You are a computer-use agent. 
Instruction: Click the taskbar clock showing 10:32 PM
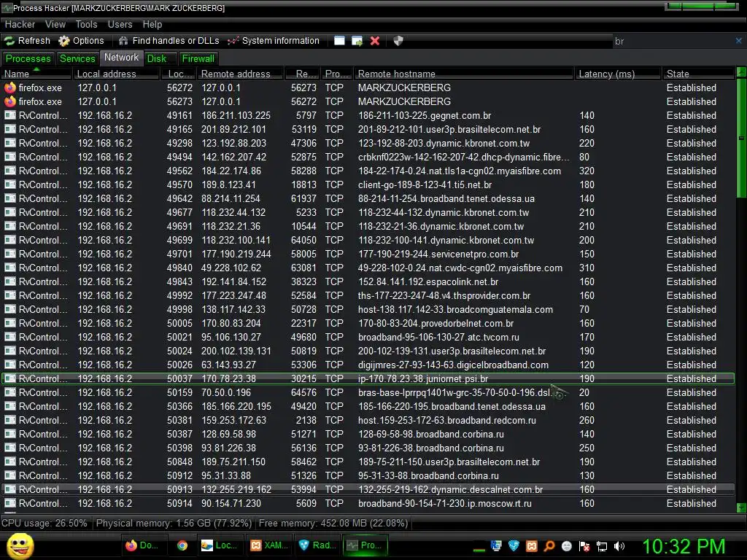(x=684, y=546)
